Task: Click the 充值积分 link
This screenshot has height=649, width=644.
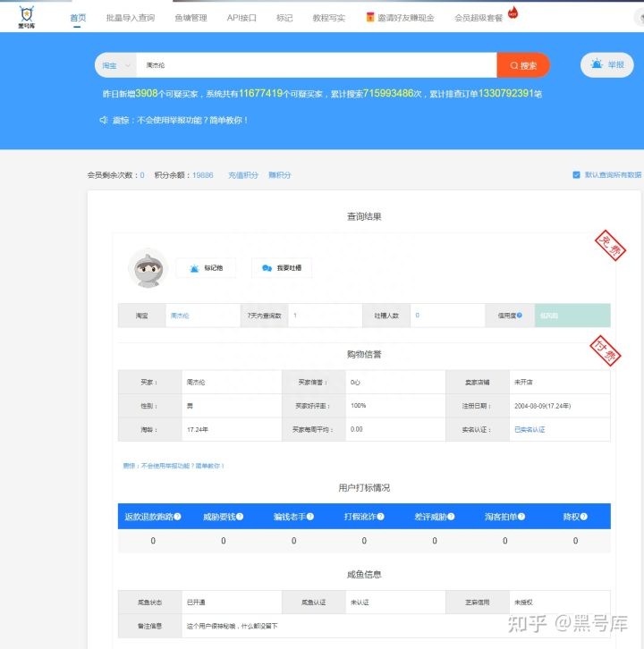Action: pos(243,175)
